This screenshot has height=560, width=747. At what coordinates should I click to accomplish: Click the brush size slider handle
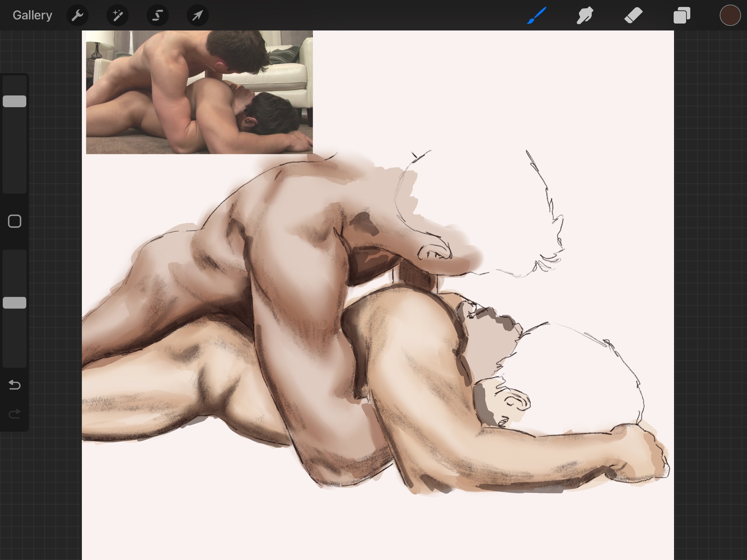pos(15,101)
